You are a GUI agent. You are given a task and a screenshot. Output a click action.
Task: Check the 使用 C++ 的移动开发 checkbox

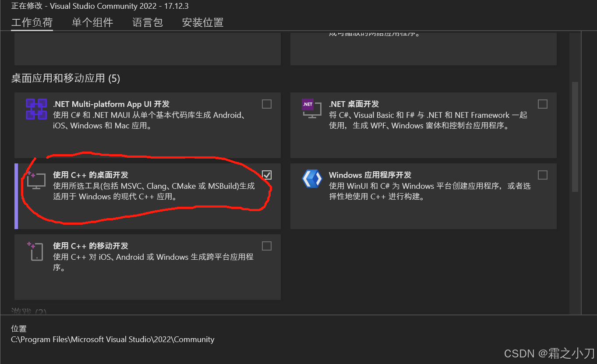coord(267,246)
